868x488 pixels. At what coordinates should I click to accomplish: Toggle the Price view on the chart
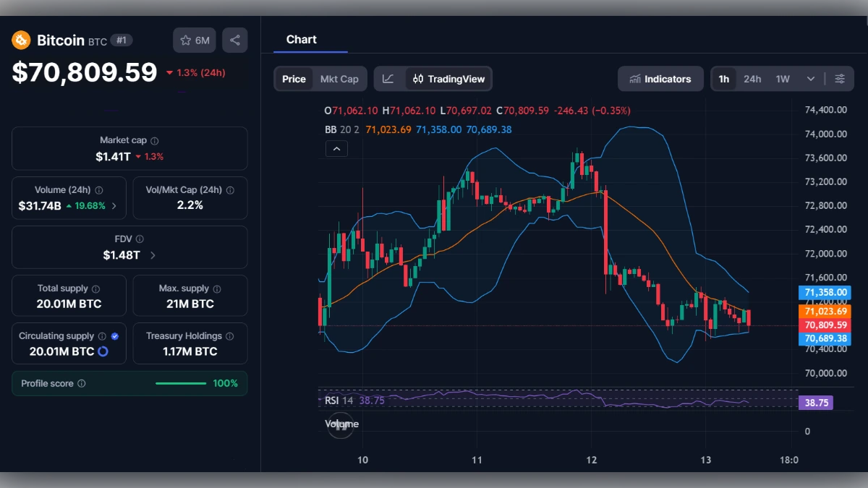point(294,79)
